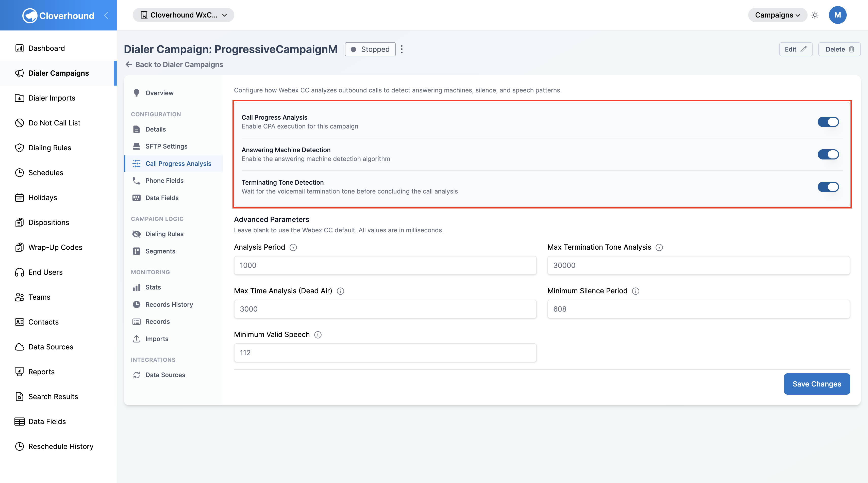This screenshot has width=868, height=483.
Task: Click the Minimum Valid Speech info icon
Action: coord(318,335)
